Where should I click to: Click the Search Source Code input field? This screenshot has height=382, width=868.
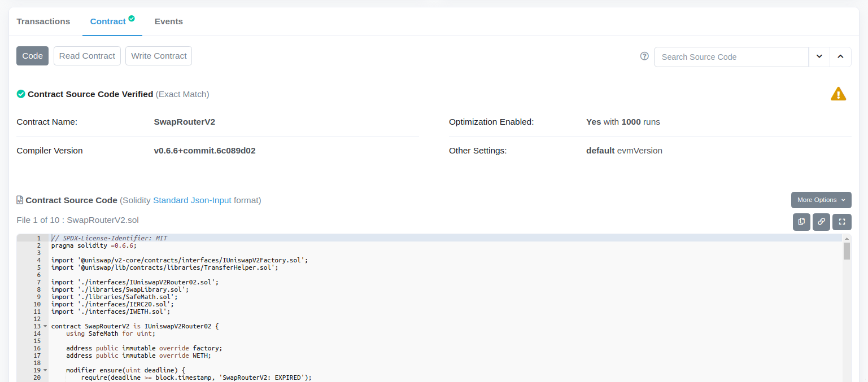click(x=731, y=57)
